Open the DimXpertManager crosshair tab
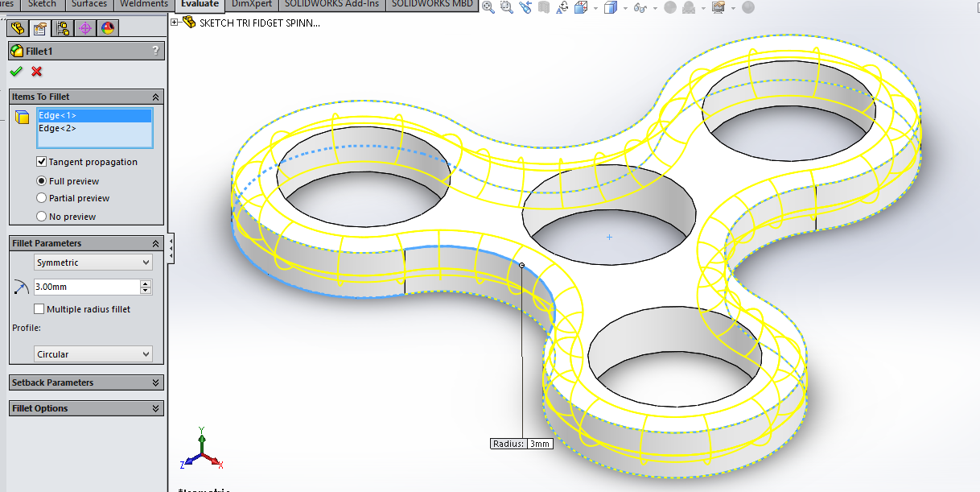 (85, 29)
